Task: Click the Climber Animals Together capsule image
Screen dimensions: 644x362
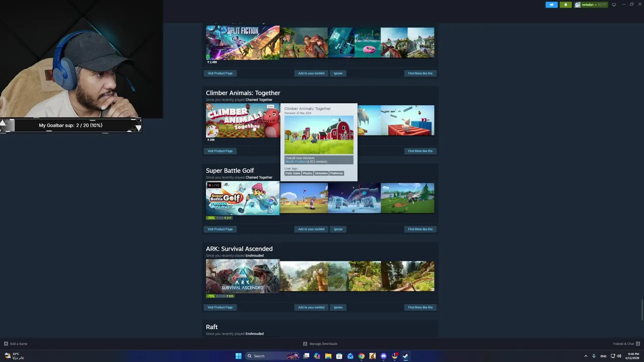Action: coord(243,121)
